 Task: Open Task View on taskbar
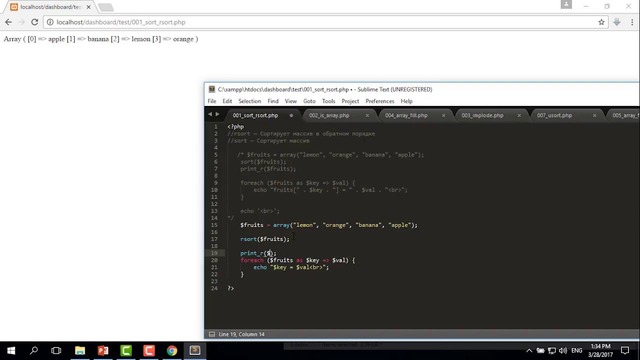pos(56,351)
